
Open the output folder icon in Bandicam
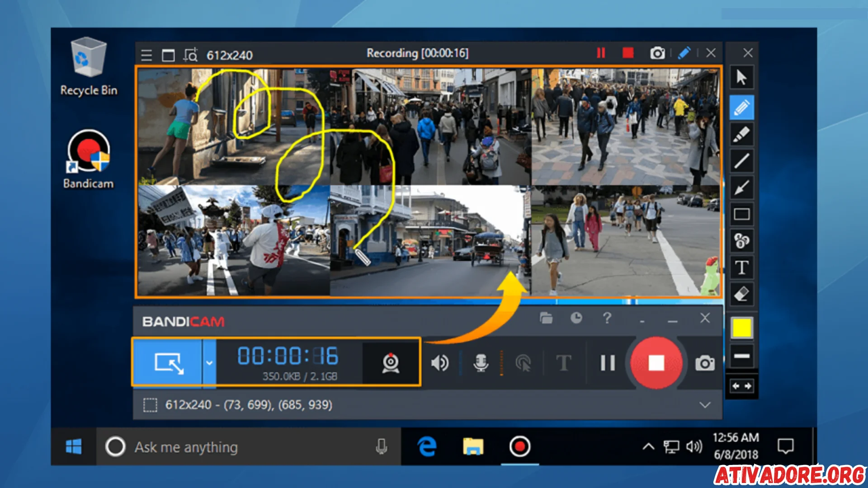tap(546, 318)
